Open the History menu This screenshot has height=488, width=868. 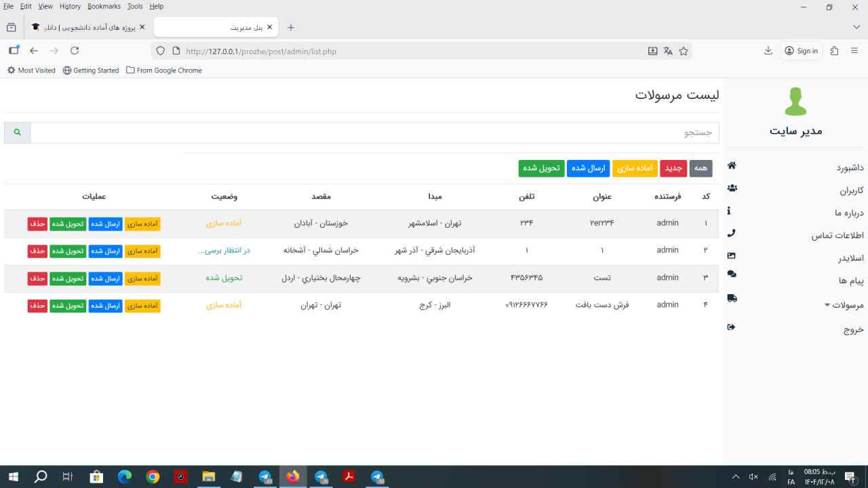70,6
